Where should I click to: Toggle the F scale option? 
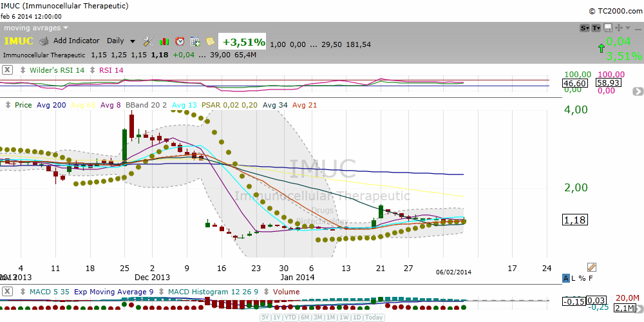tap(591, 278)
